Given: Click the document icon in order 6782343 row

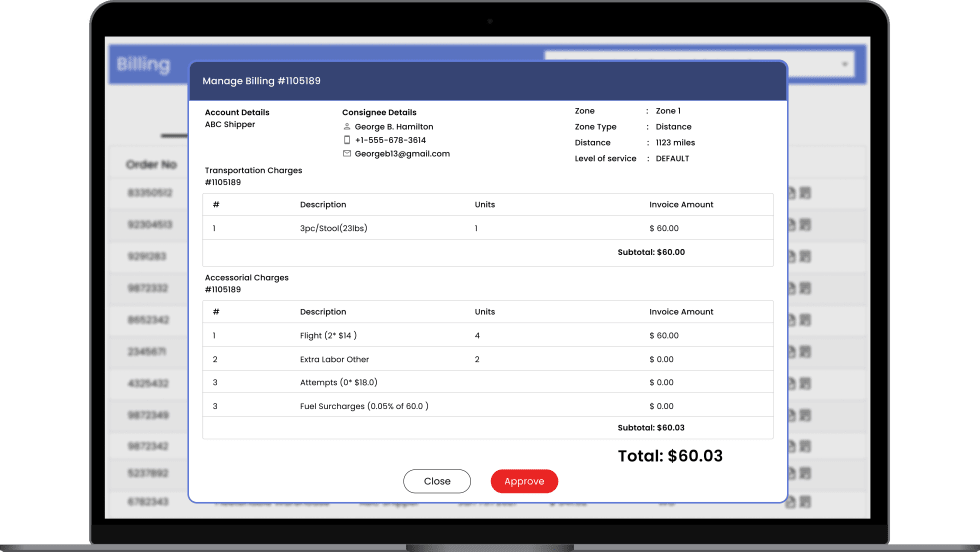Looking at the screenshot, I should pos(792,501).
